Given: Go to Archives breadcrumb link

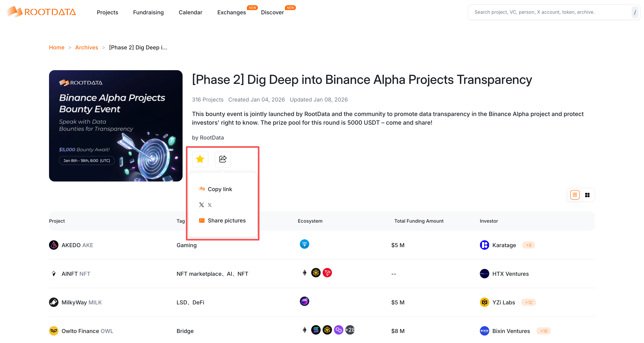Looking at the screenshot, I should click(86, 47).
